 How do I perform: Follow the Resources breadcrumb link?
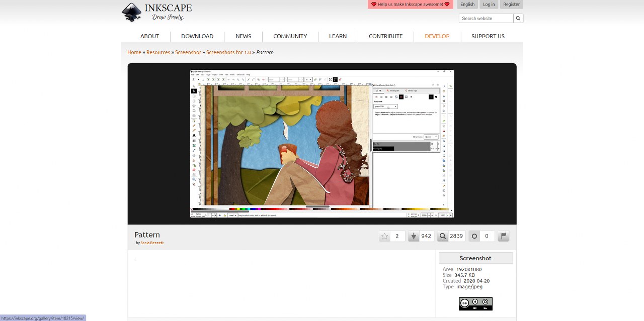(x=158, y=52)
